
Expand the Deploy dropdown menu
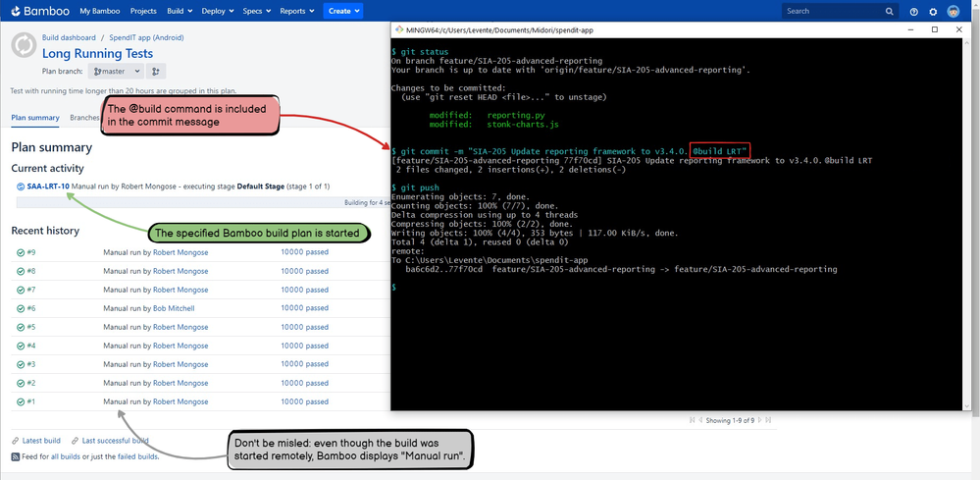coord(218,11)
